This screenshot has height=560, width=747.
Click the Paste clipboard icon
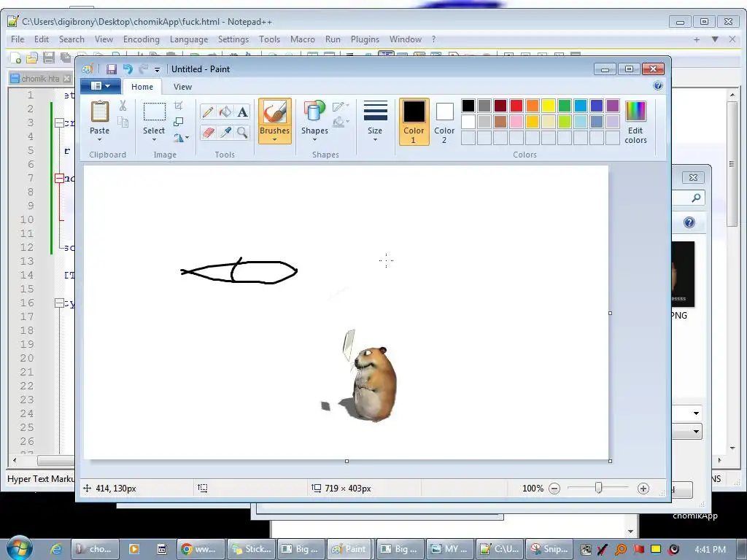99,112
